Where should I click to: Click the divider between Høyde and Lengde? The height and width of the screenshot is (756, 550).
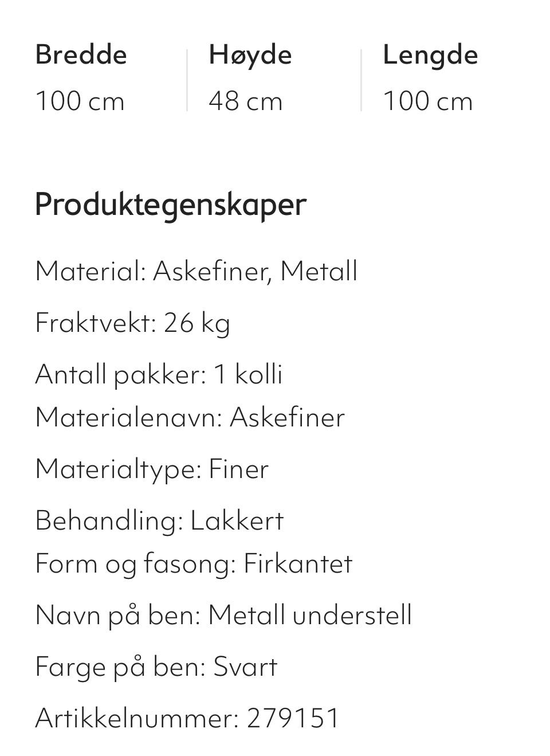tap(362, 80)
